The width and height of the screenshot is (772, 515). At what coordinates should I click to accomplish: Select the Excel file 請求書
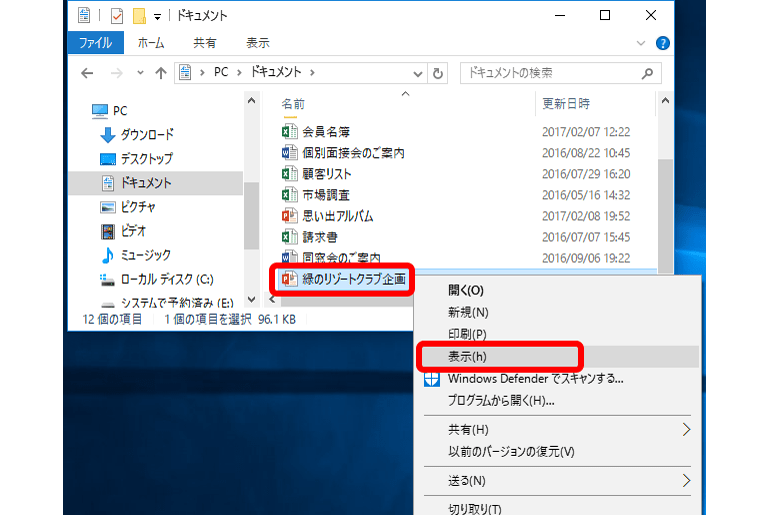310,237
